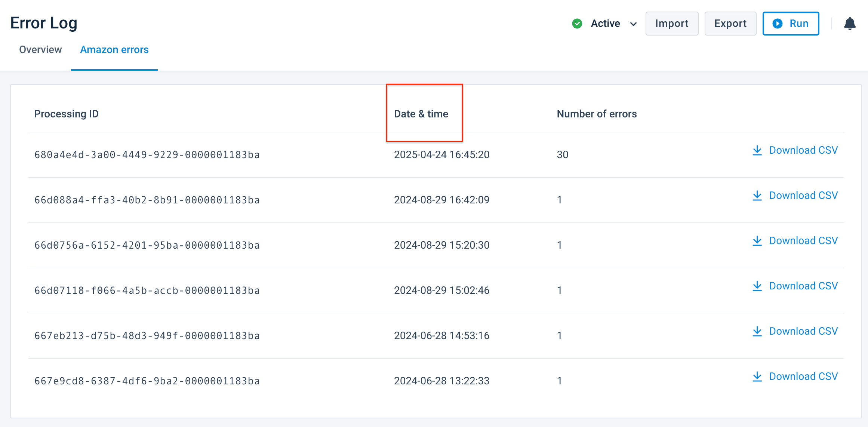Click the download icon for the 2025-04-24 row

pos(757,150)
